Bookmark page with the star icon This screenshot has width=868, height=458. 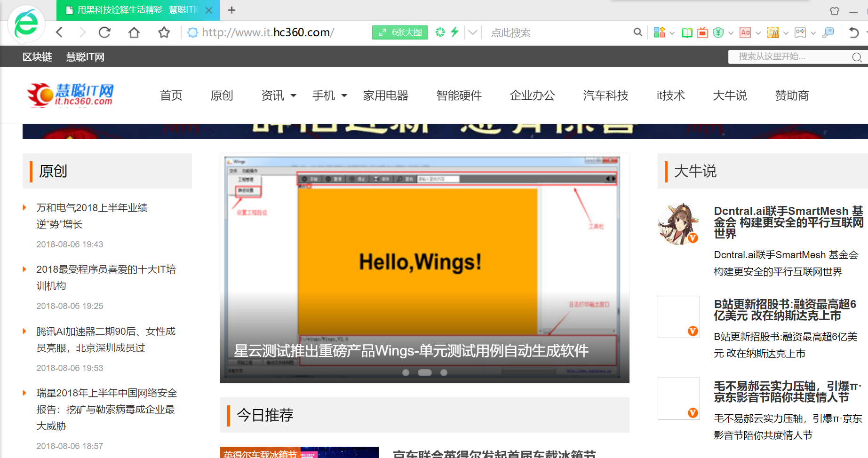tap(164, 32)
